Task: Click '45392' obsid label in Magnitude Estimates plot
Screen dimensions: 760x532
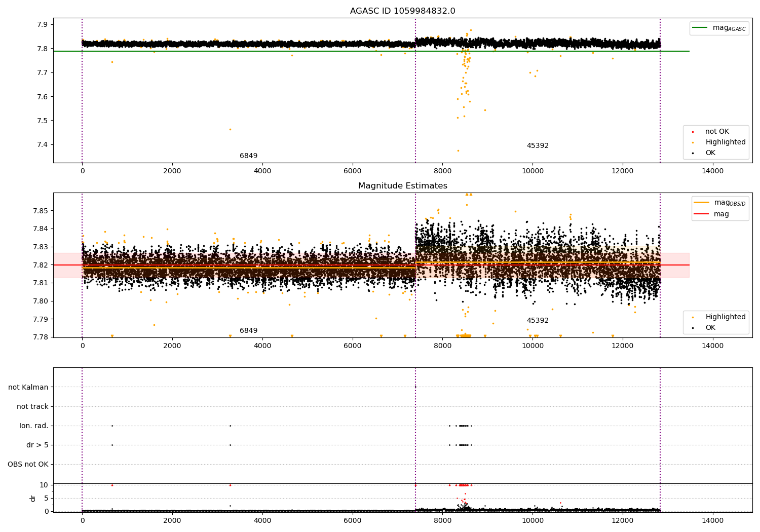Action: (538, 321)
